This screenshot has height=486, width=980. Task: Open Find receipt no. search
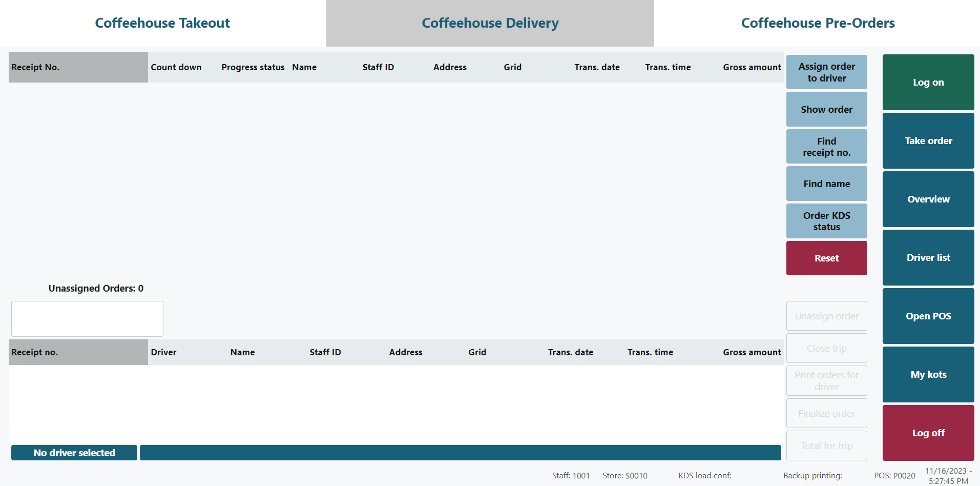[x=826, y=147]
